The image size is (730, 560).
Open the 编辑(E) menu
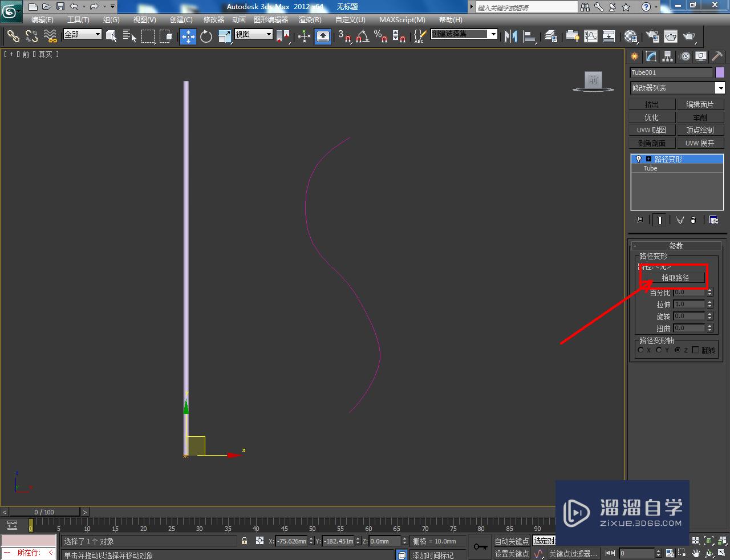42,20
